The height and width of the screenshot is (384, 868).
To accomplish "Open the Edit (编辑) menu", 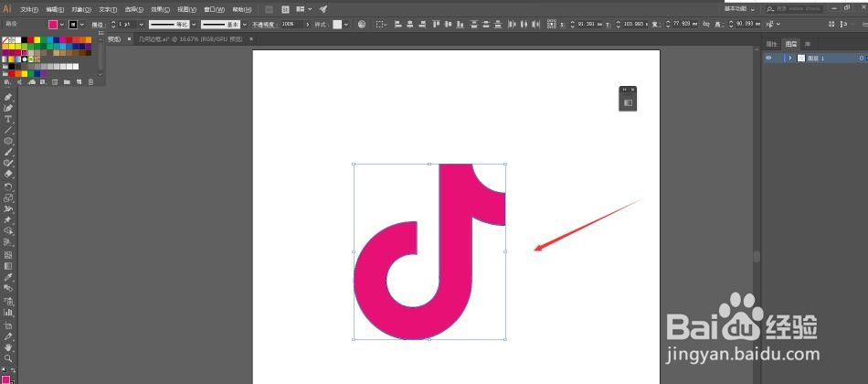I will 55,10.
